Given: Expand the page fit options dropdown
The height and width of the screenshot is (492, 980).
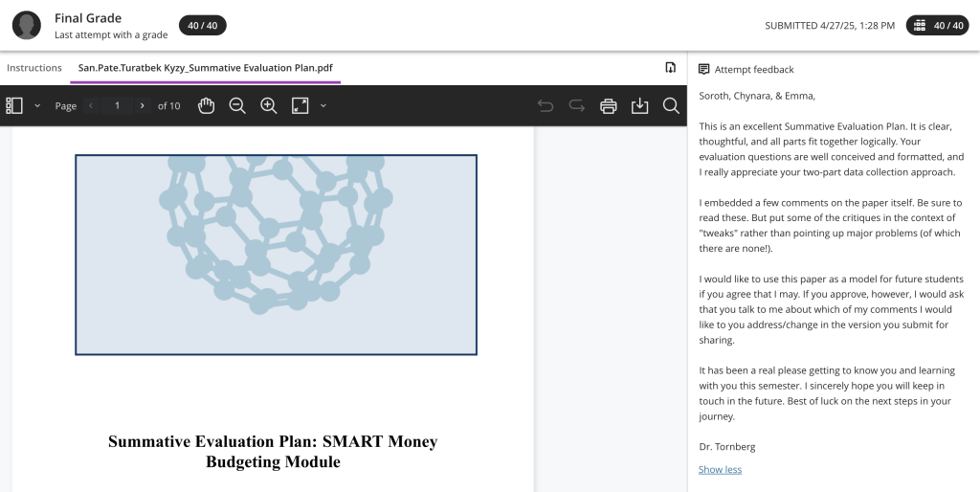Looking at the screenshot, I should (323, 105).
